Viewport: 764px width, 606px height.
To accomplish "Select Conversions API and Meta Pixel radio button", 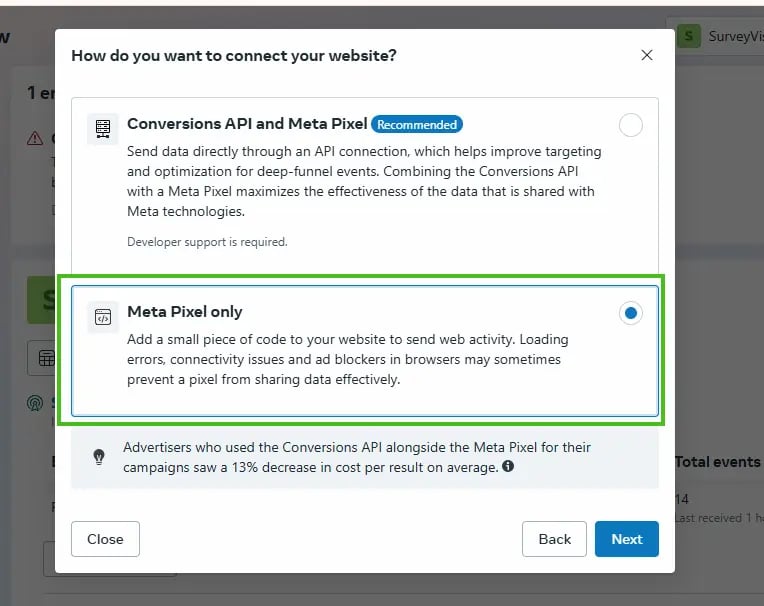I will pos(630,125).
